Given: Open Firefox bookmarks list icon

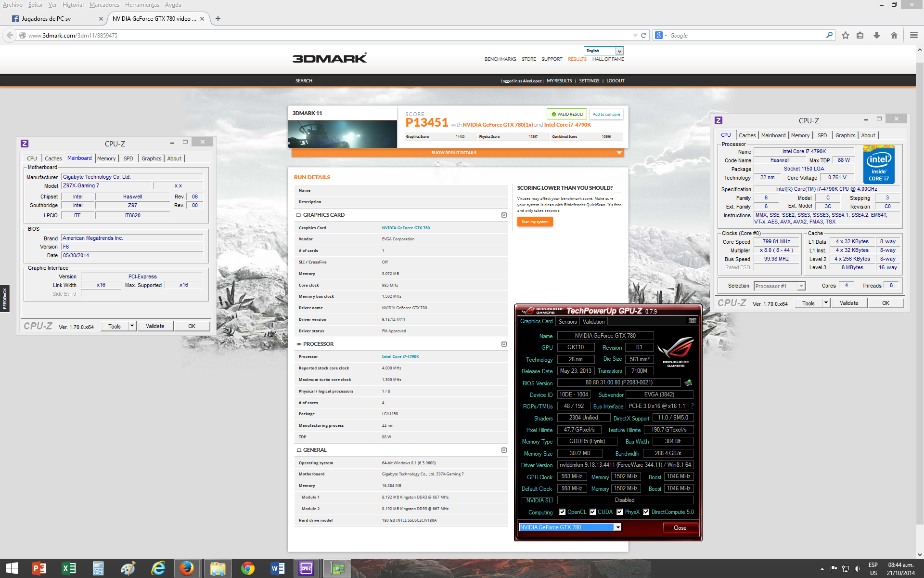Looking at the screenshot, I should (x=860, y=35).
